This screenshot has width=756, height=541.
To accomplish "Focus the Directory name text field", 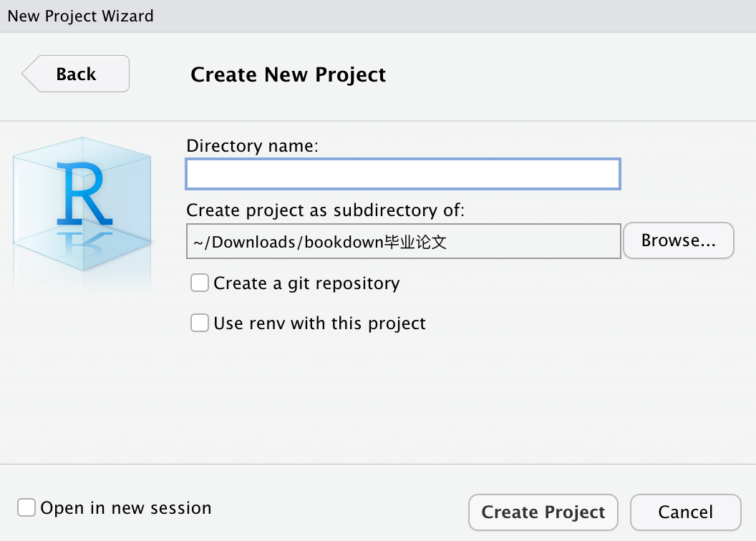I will click(x=403, y=174).
